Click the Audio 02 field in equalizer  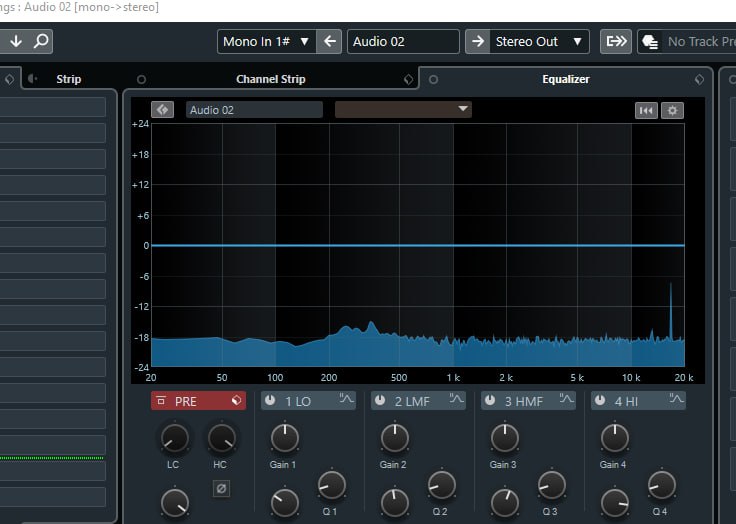point(254,110)
